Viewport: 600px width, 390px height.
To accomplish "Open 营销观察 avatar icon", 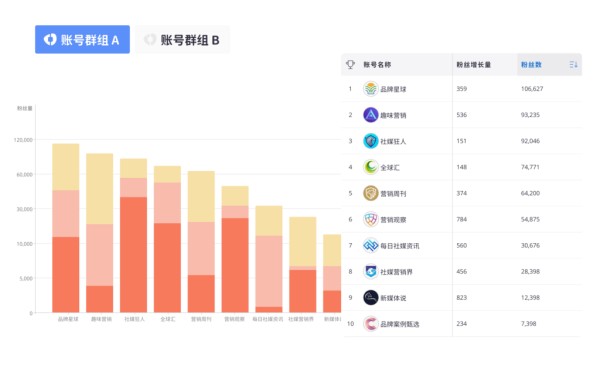I will 370,219.
